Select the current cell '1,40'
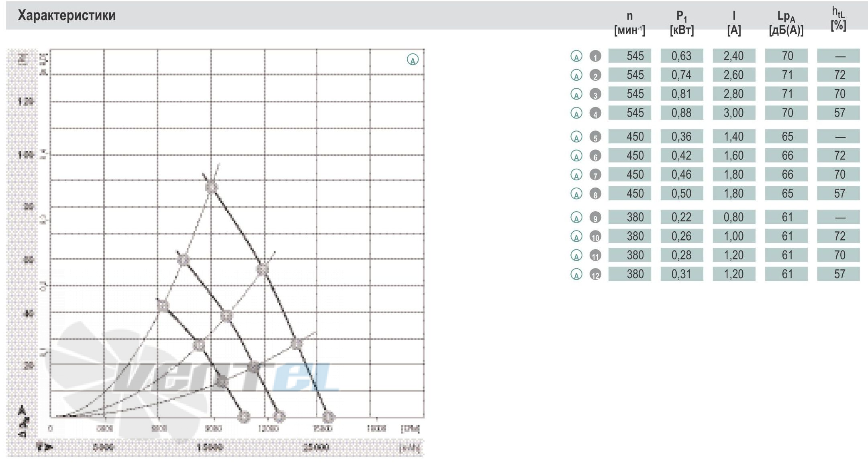Screen dimensions: 868x473 click(734, 137)
